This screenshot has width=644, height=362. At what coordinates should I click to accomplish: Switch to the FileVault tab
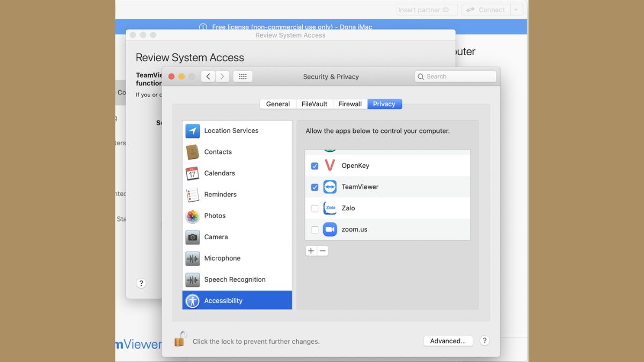[x=314, y=104]
